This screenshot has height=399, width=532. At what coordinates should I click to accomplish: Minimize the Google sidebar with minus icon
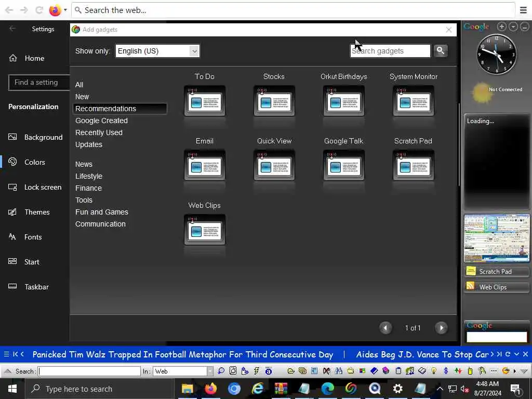[x=525, y=26]
